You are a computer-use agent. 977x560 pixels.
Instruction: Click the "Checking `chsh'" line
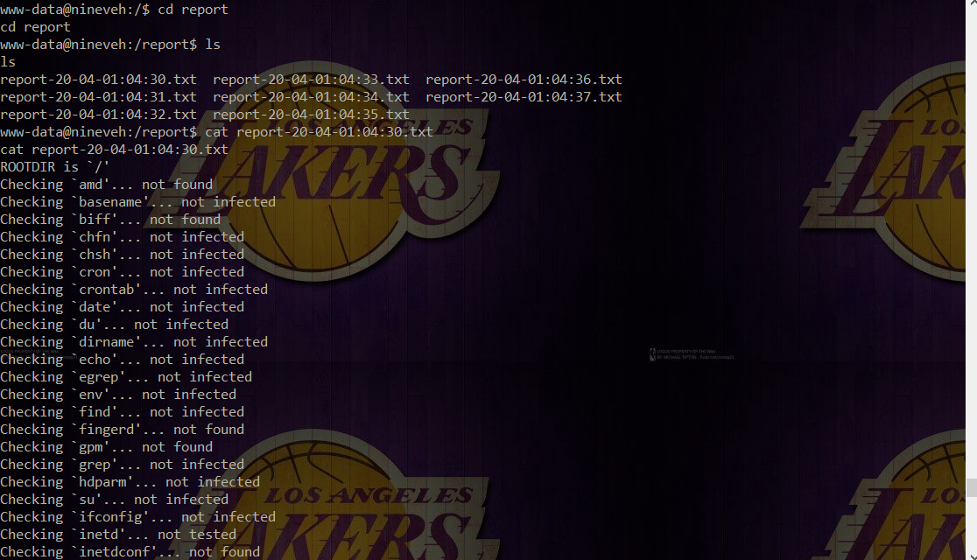(x=123, y=254)
